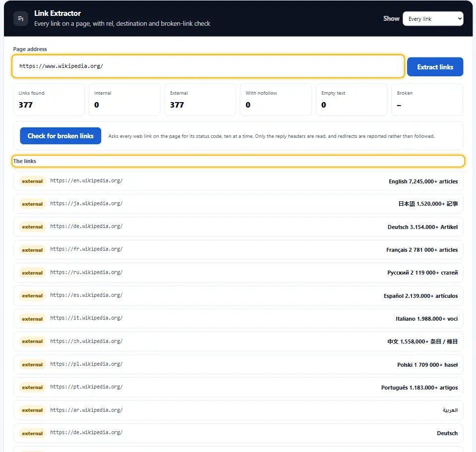Click the https://fr.wikipedia.org/ URL
Viewport: 476px width, 452px height.
86,249
